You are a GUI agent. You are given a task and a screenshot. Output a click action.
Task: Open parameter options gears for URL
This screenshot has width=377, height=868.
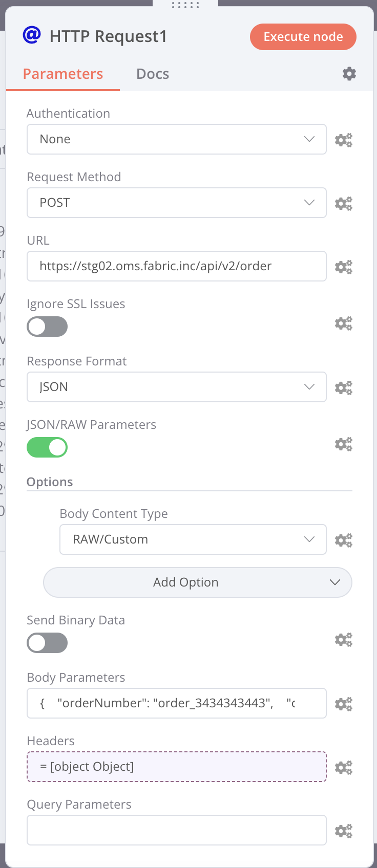pyautogui.click(x=344, y=267)
